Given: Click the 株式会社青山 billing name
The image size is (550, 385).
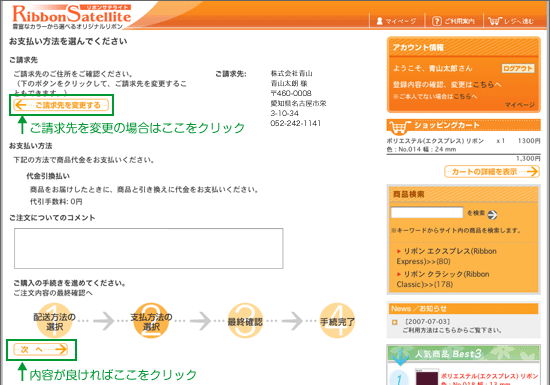Looking at the screenshot, I should point(291,73).
